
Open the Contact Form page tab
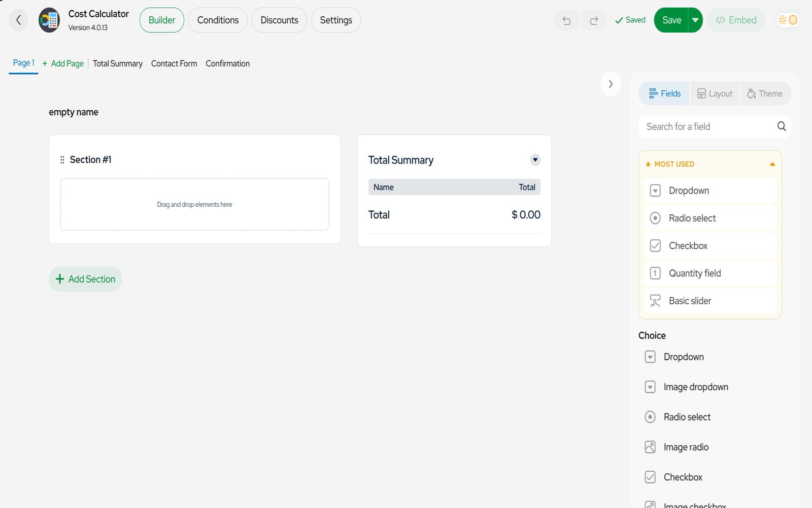tap(174, 63)
